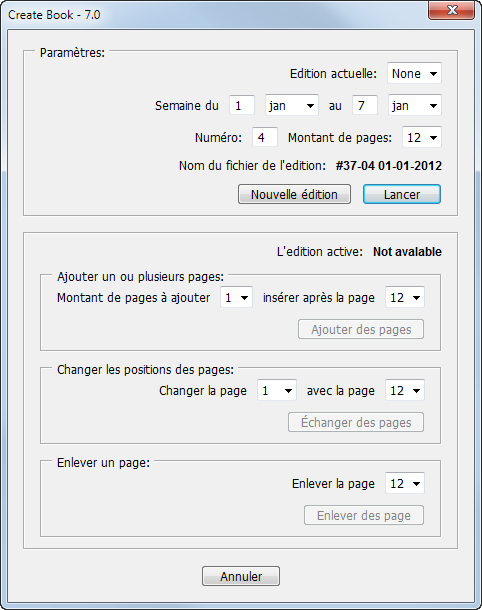This screenshot has height=610, width=482.
Task: Click the Semaine du start day field
Action: (242, 105)
